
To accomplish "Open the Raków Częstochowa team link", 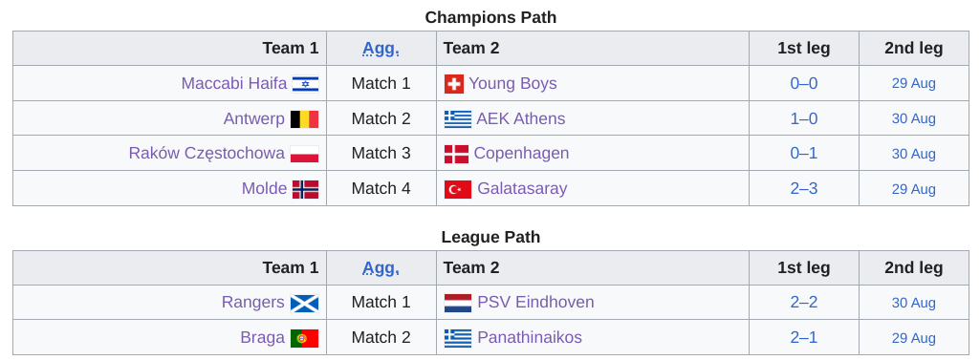I will [x=207, y=154].
